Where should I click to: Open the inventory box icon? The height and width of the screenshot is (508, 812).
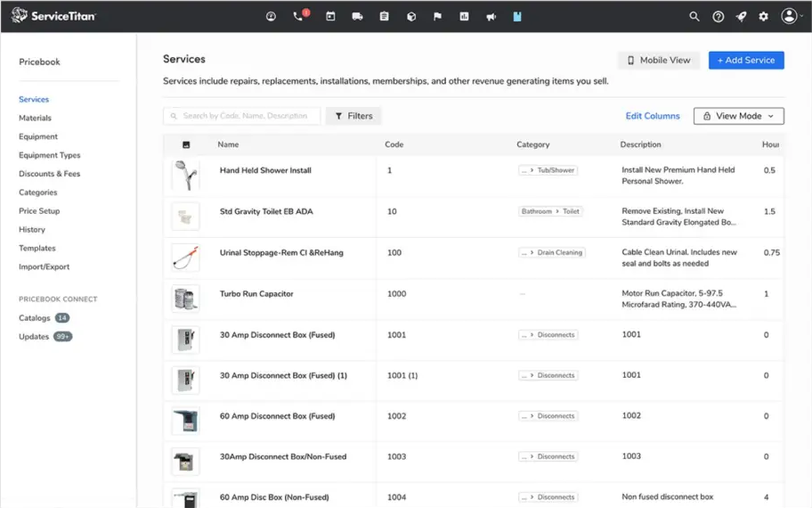click(x=411, y=17)
